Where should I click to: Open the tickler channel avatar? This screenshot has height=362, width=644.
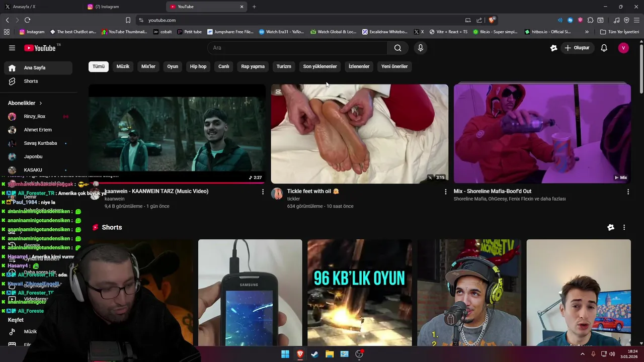pyautogui.click(x=277, y=194)
